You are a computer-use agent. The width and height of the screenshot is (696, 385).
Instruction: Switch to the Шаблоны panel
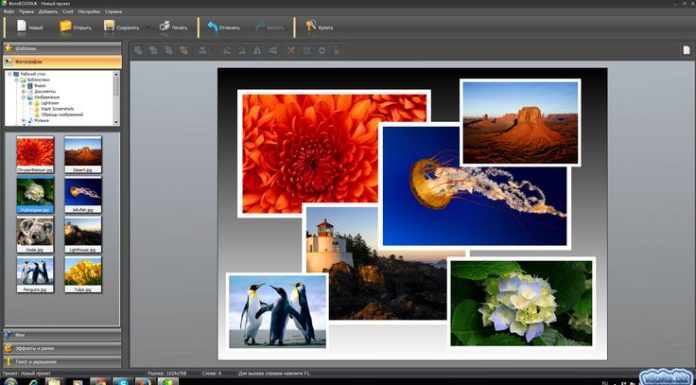tap(62, 48)
